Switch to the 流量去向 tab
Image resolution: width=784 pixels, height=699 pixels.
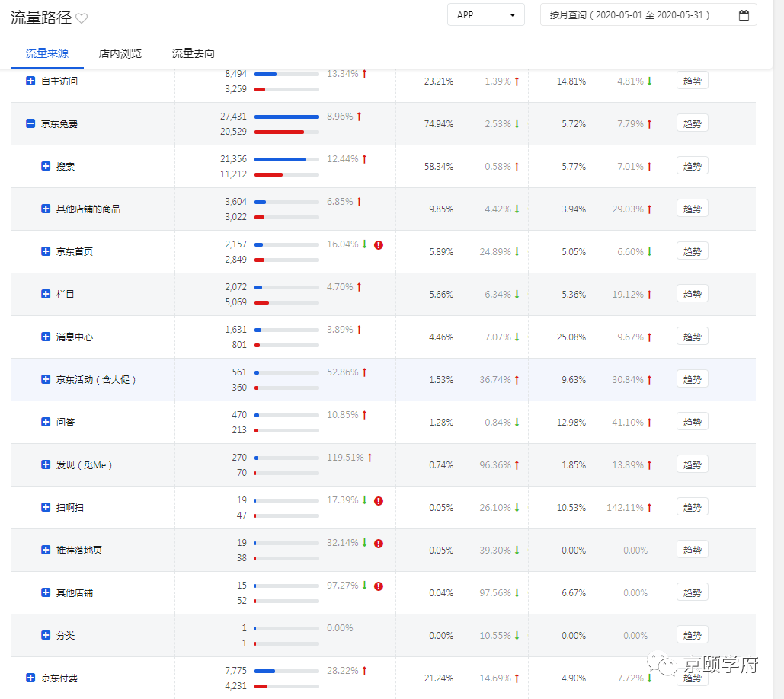pyautogui.click(x=193, y=53)
